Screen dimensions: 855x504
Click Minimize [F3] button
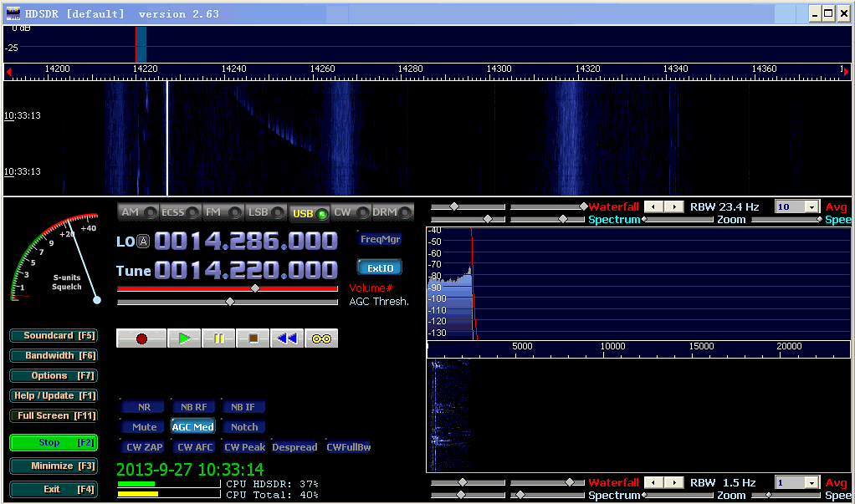pyautogui.click(x=54, y=466)
